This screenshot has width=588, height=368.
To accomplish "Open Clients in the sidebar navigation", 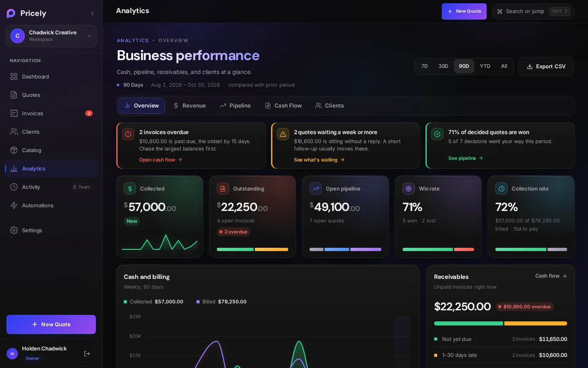I will pos(51,132).
